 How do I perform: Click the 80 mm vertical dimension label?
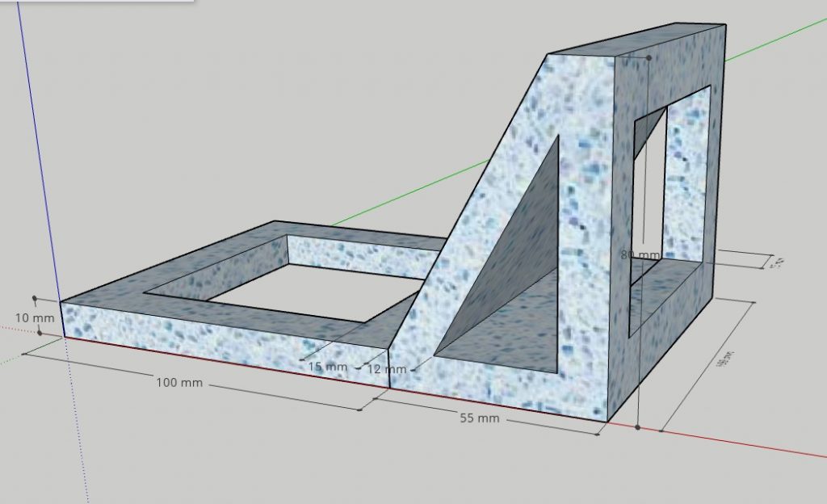640,254
